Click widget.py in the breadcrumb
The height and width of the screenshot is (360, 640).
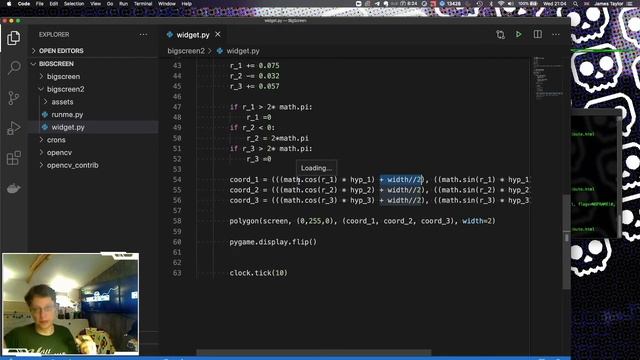click(243, 51)
